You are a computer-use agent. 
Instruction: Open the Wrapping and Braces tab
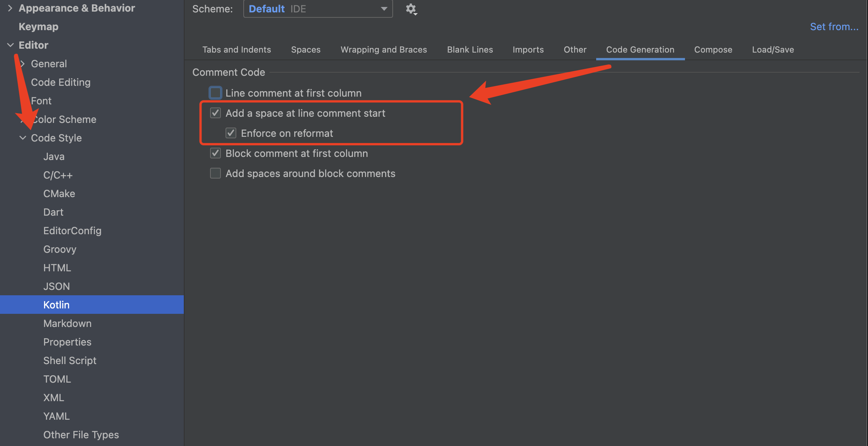coord(383,49)
